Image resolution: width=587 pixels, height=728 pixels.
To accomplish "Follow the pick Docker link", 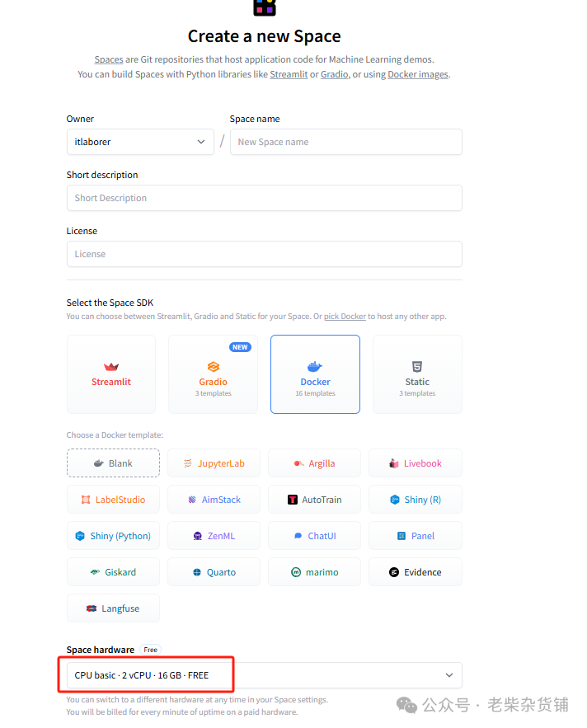I will (346, 317).
